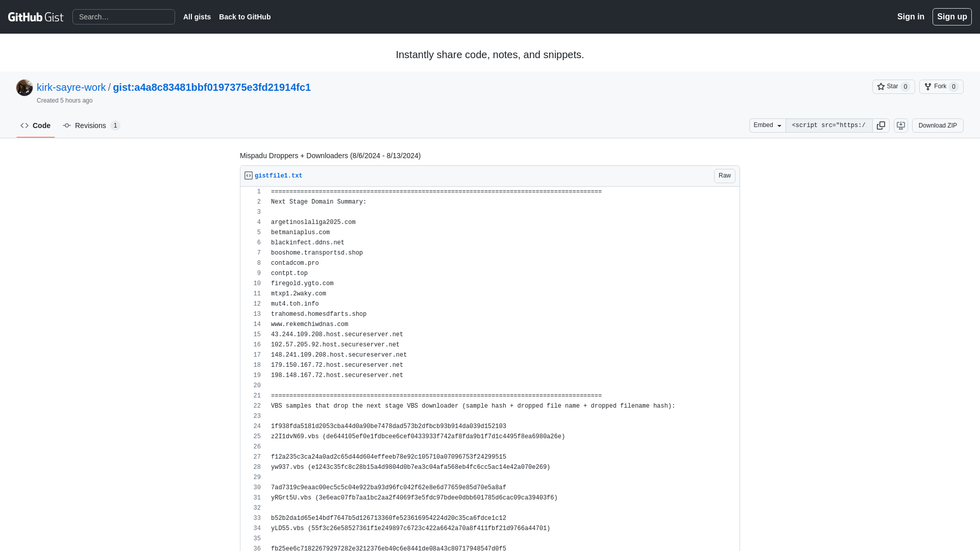Click the Fork icon for this gist
The height and width of the screenshot is (551, 980).
click(927, 86)
